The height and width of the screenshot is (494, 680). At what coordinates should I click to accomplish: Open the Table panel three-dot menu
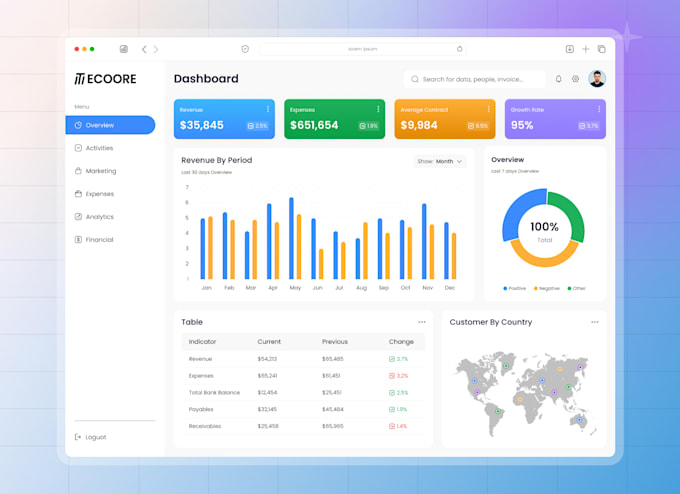(422, 322)
